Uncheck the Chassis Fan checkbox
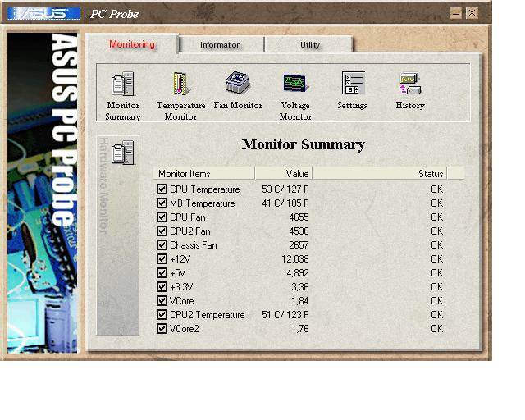This screenshot has height=420, width=525. 162,244
